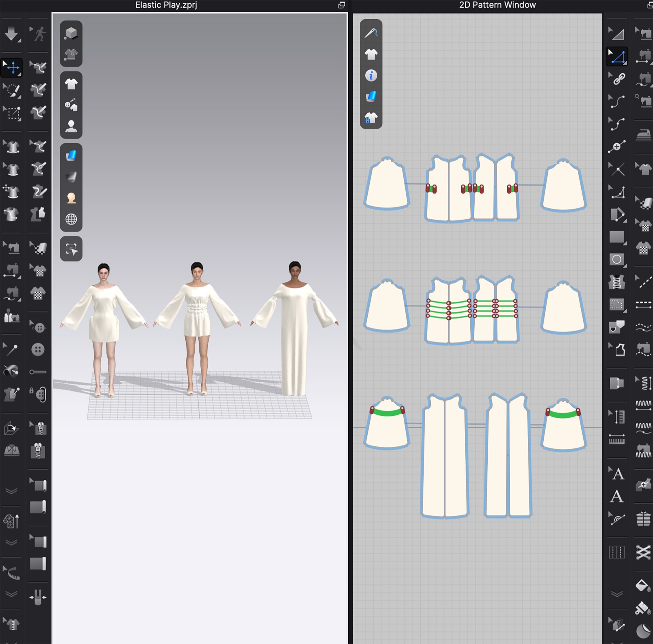Select the Select/Move tool with blue arrows

click(x=12, y=67)
